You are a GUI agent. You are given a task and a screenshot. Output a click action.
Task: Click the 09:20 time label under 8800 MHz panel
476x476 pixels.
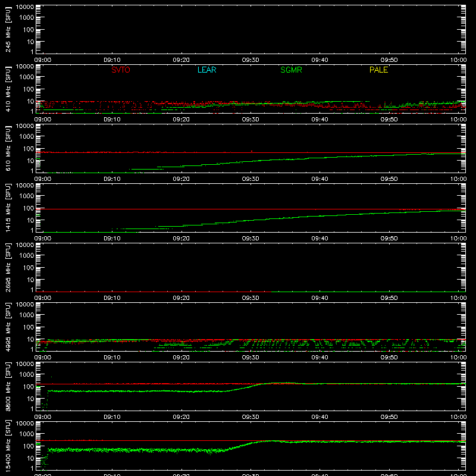[x=181, y=417]
